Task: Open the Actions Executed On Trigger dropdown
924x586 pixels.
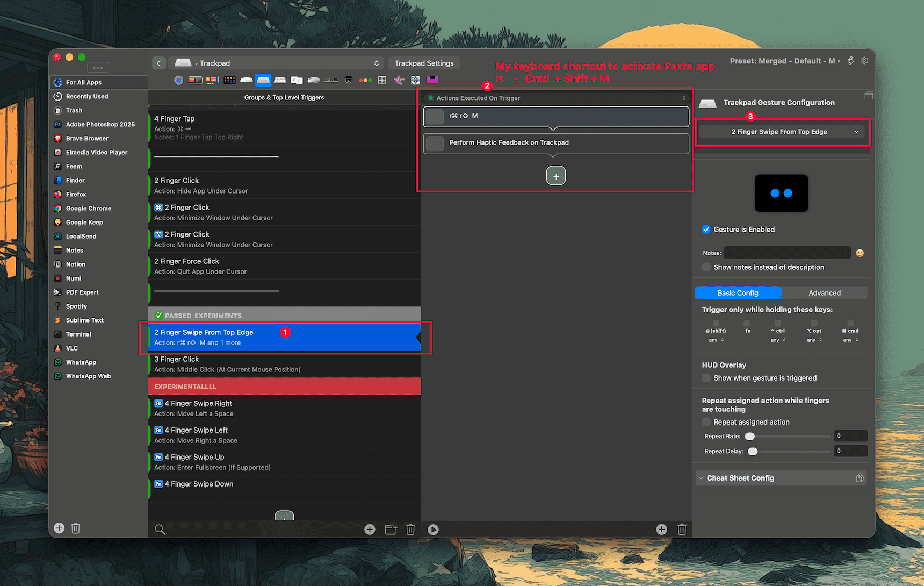Action: [556, 98]
